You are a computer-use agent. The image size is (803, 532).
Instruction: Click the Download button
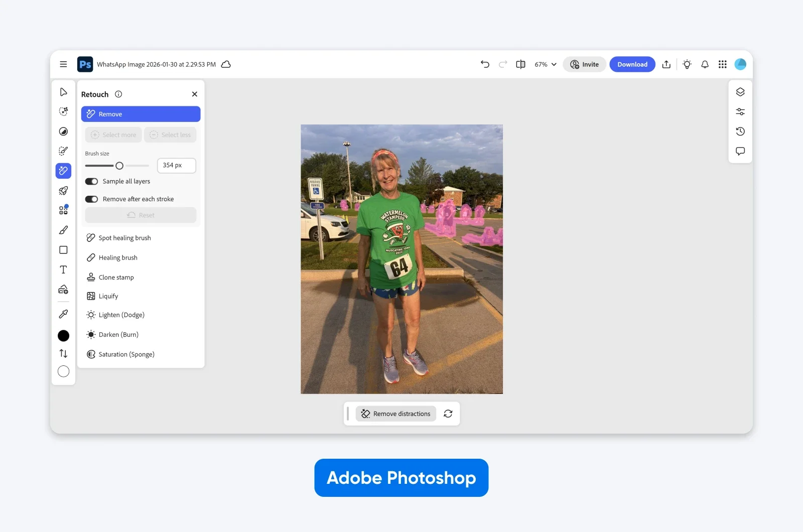point(632,64)
